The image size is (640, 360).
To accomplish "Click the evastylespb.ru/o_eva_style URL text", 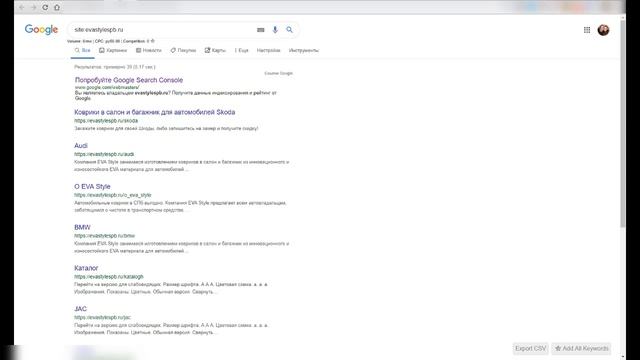I will coord(113,195).
